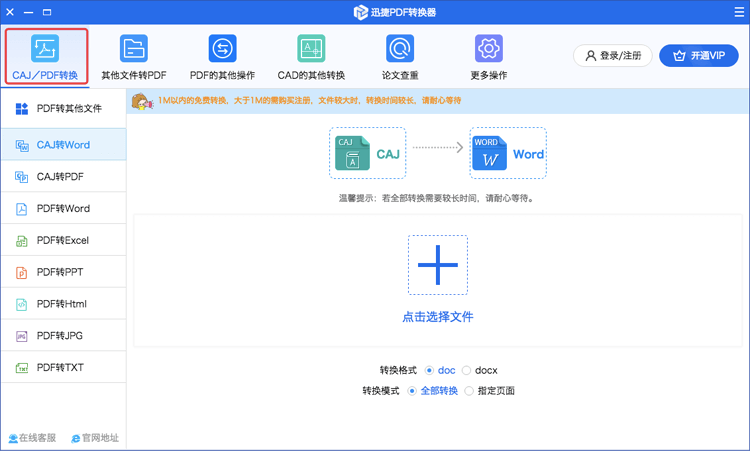Click the PDF转Word sidebar icon
This screenshot has width=750, height=451.
[x=22, y=209]
